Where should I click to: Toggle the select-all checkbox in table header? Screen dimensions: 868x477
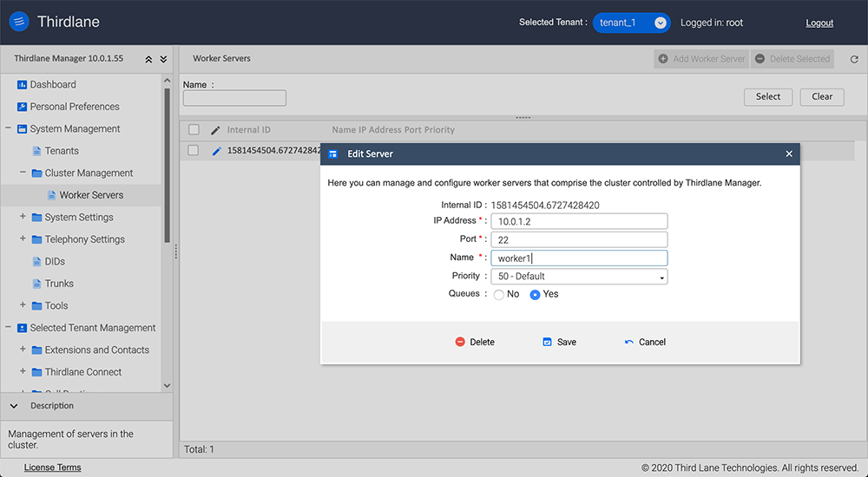[194, 129]
